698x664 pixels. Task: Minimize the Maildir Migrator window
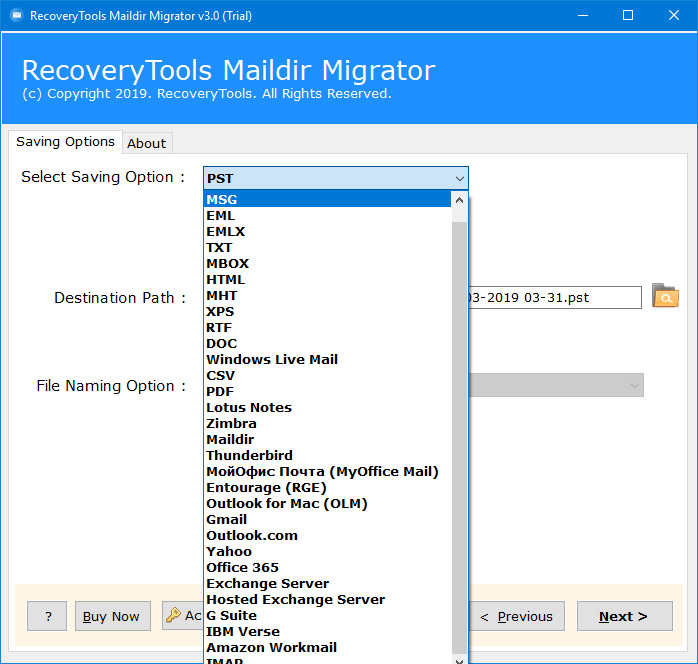[583, 16]
